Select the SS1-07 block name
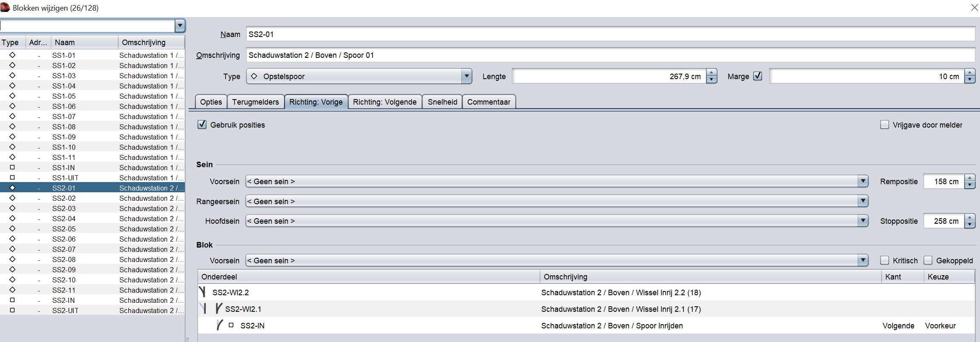 pos(64,116)
